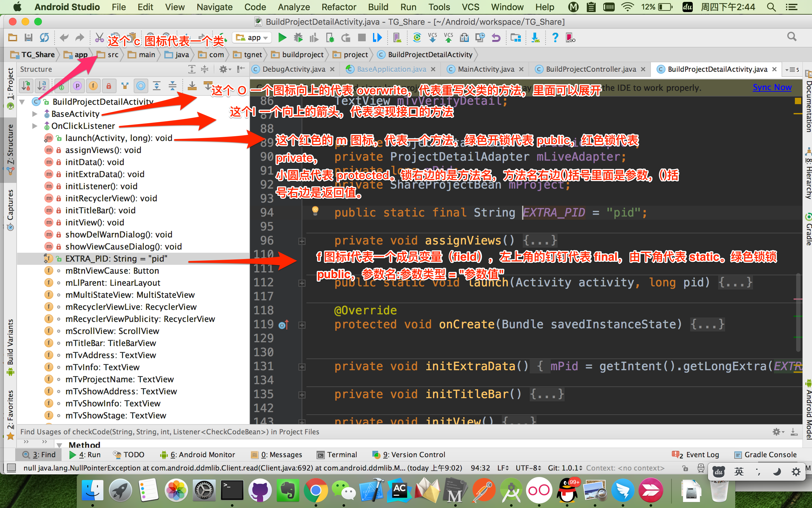Start Debug with the bug icon
The height and width of the screenshot is (508, 812).
point(298,37)
